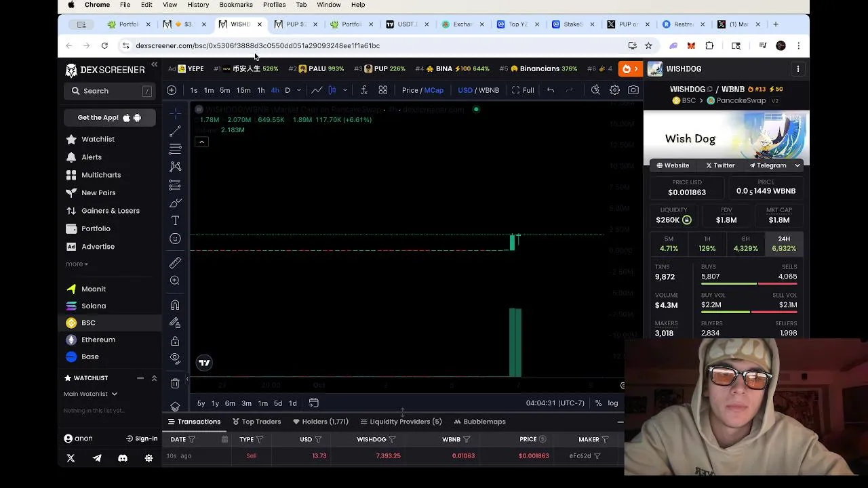Remove drawings with trash icon
The height and width of the screenshot is (488, 868).
coord(175,384)
